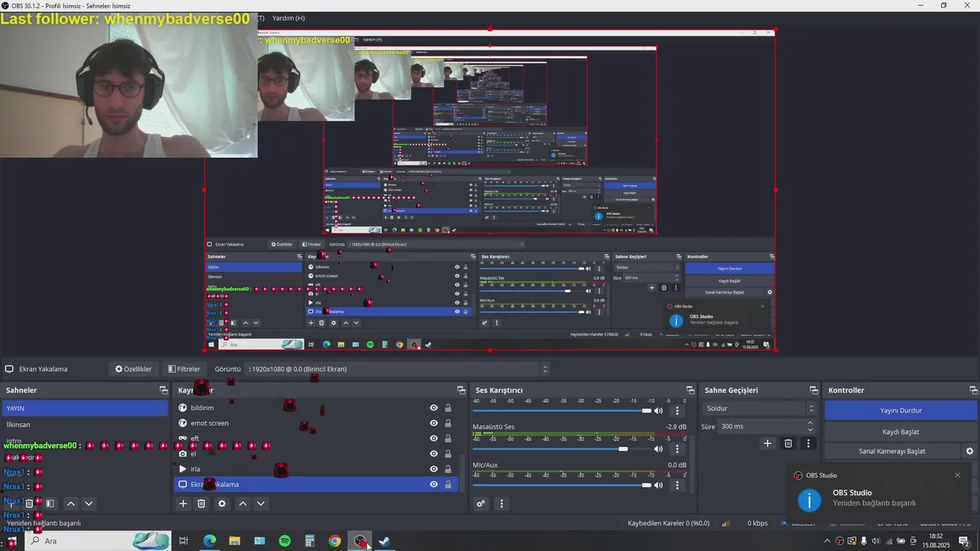Select the irla source row

point(317,469)
